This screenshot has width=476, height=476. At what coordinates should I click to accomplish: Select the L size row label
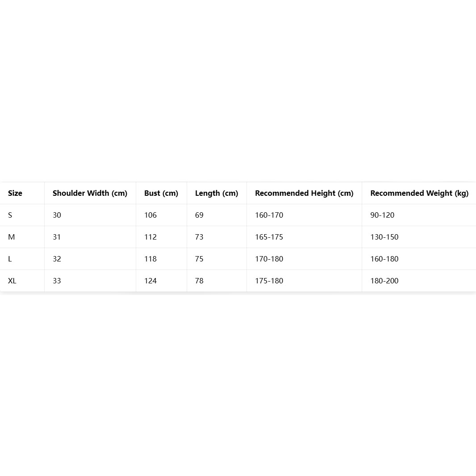click(x=10, y=259)
